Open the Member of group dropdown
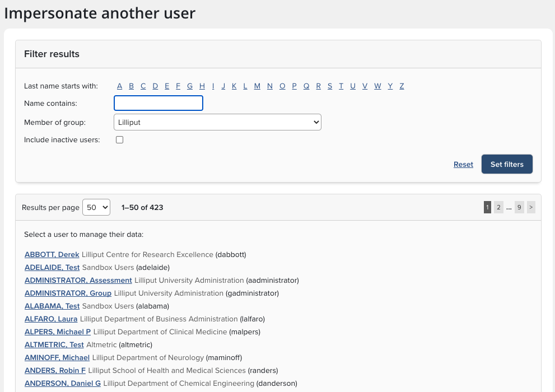Image resolution: width=555 pixels, height=392 pixels. 217,122
